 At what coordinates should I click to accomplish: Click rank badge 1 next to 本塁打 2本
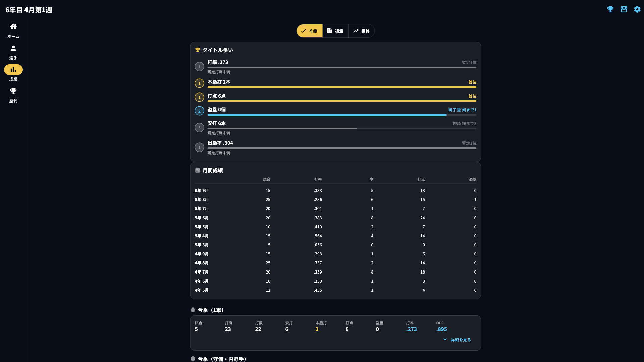[x=199, y=83]
